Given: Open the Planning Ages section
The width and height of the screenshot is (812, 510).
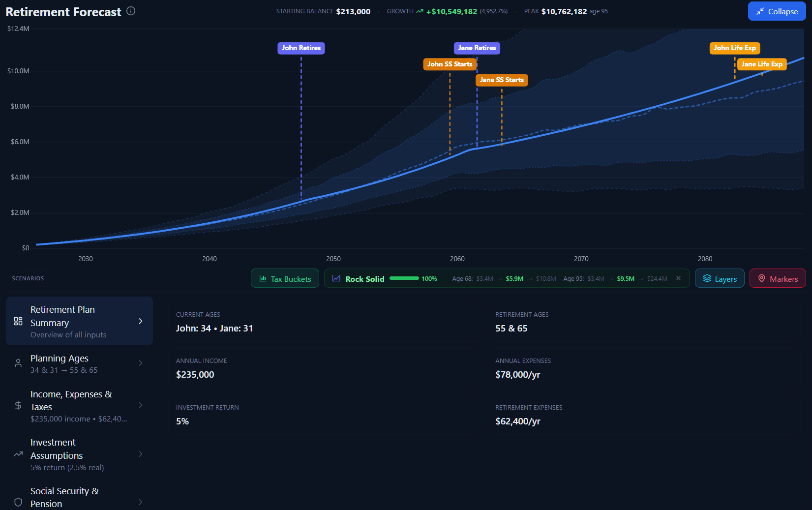Looking at the screenshot, I should pyautogui.click(x=79, y=363).
